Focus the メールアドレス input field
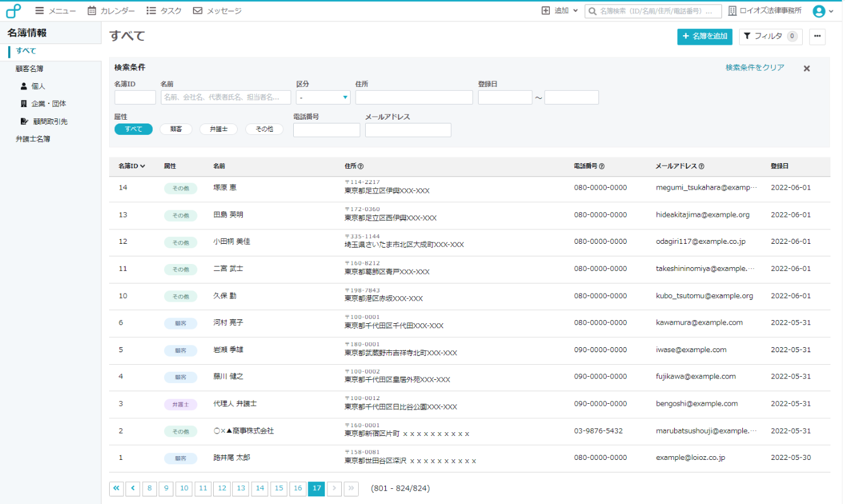This screenshot has width=845, height=504. (408, 130)
